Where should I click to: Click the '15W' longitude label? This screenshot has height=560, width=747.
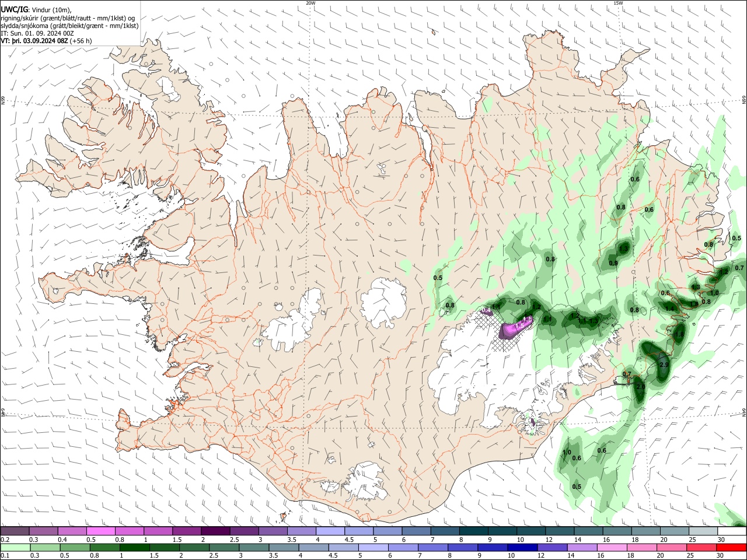click(619, 3)
